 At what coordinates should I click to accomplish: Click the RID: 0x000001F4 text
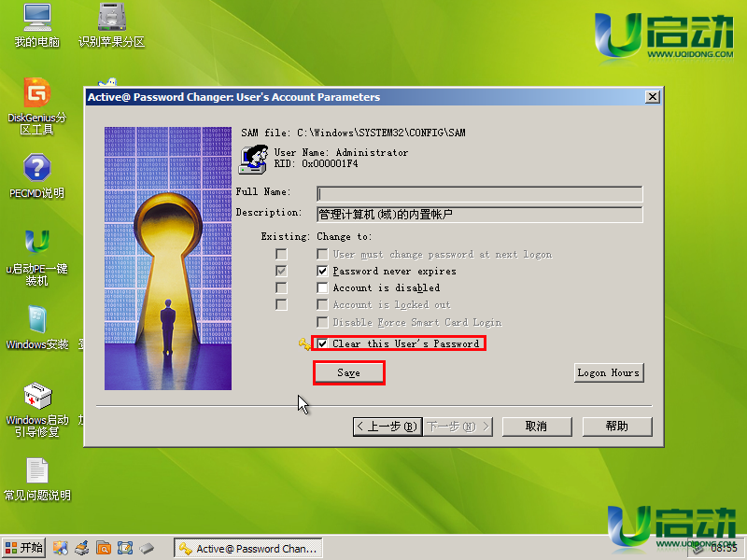pyautogui.click(x=316, y=164)
